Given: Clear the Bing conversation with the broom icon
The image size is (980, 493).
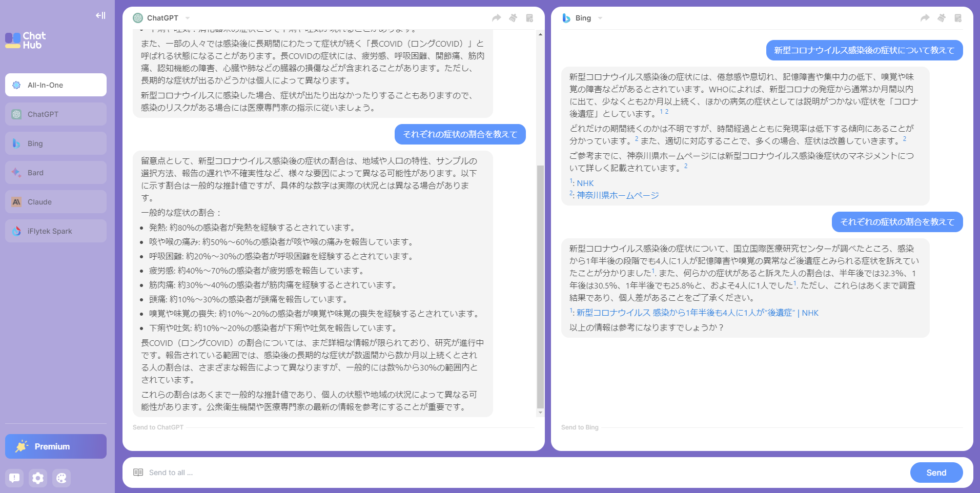Looking at the screenshot, I should click(942, 18).
